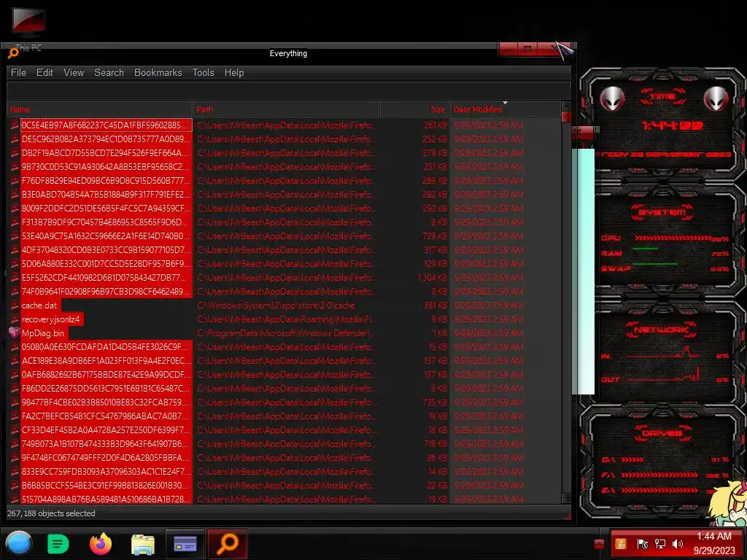The image size is (747, 560).
Task: Open the View menu
Action: click(74, 72)
